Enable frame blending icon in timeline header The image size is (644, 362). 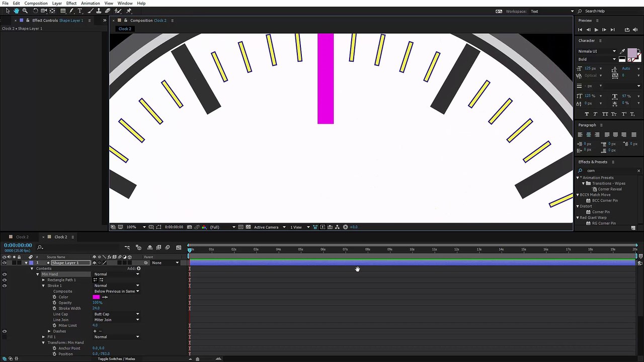158,247
